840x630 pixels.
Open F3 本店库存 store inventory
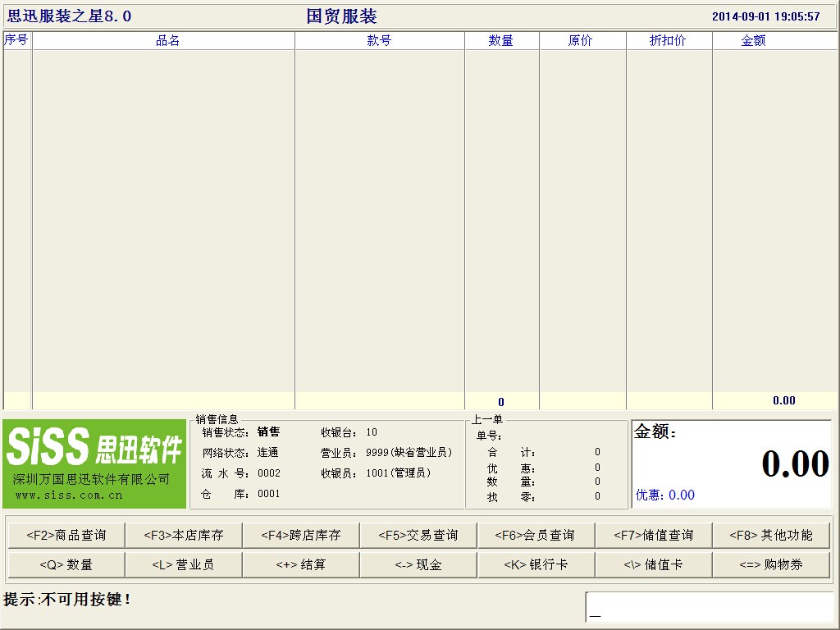(184, 535)
